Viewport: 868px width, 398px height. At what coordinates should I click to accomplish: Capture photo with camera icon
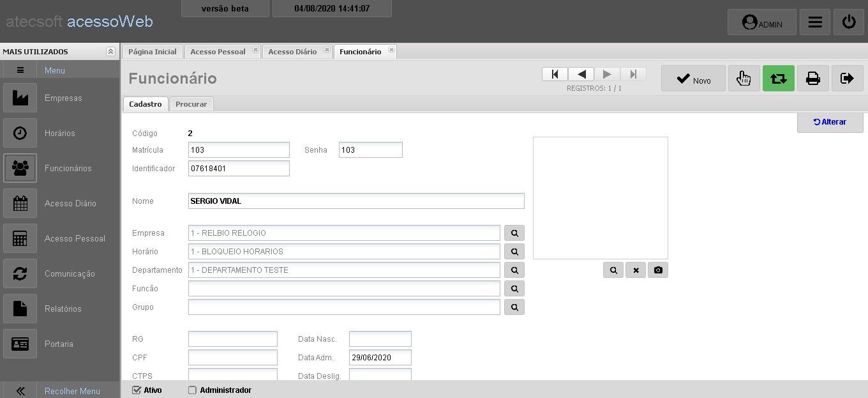(658, 270)
